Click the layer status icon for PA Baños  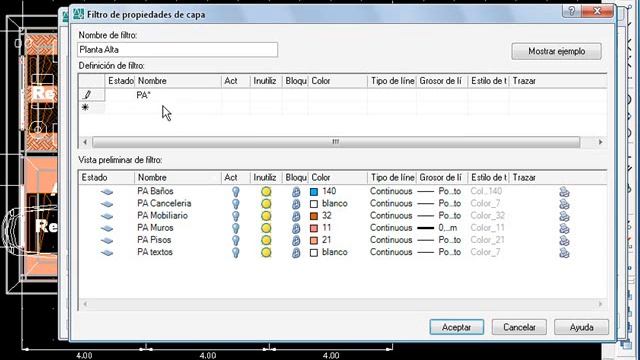pyautogui.click(x=107, y=191)
